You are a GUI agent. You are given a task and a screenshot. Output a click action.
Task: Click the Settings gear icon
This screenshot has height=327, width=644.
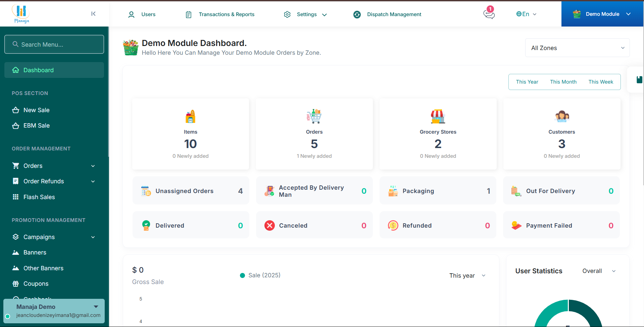(287, 14)
